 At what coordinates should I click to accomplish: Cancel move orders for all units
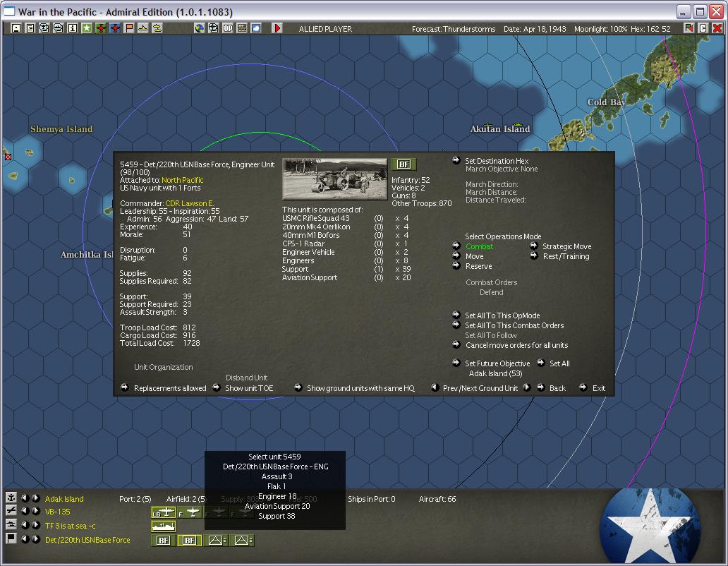517,345
